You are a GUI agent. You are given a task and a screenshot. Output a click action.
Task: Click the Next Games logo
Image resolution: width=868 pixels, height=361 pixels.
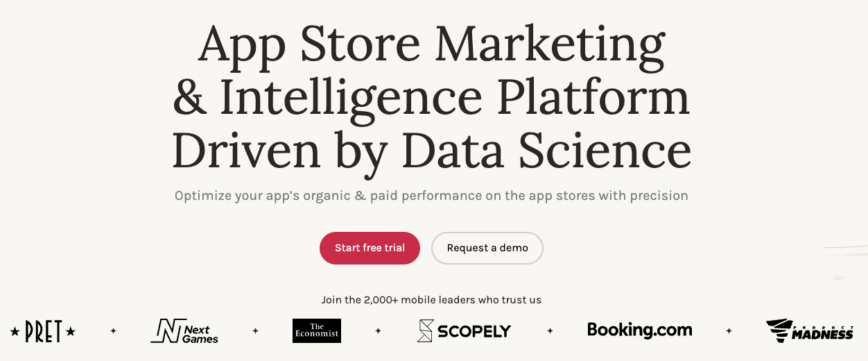click(x=184, y=331)
